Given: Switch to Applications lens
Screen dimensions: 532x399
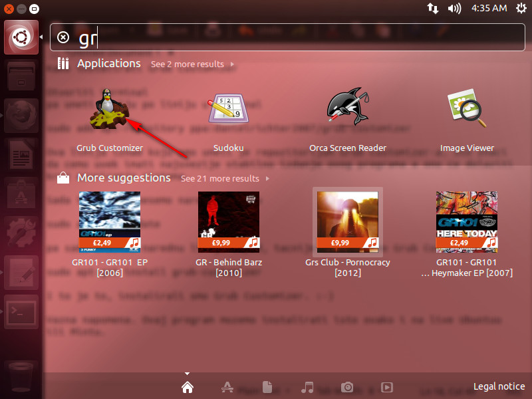Looking at the screenshot, I should click(x=227, y=387).
